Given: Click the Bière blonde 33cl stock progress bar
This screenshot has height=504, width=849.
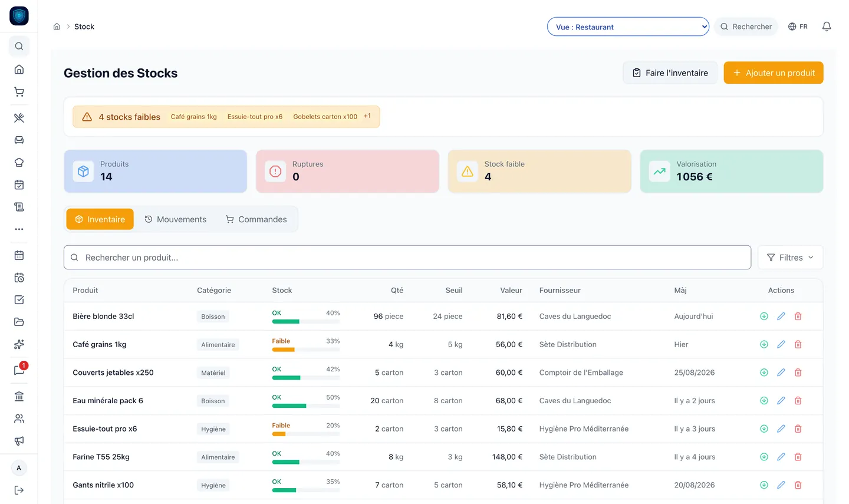Looking at the screenshot, I should pyautogui.click(x=306, y=321).
